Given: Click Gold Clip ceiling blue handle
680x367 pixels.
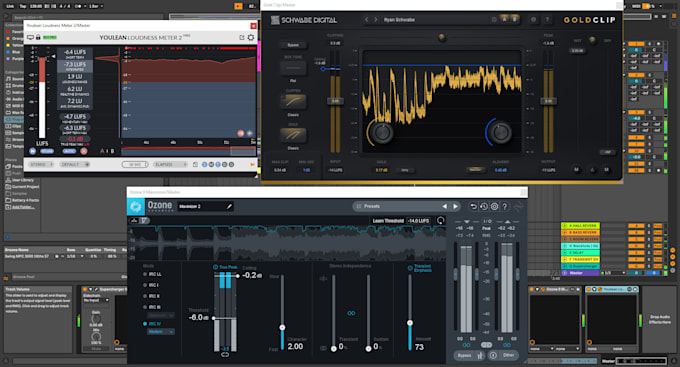Looking at the screenshot, I should [323, 69].
